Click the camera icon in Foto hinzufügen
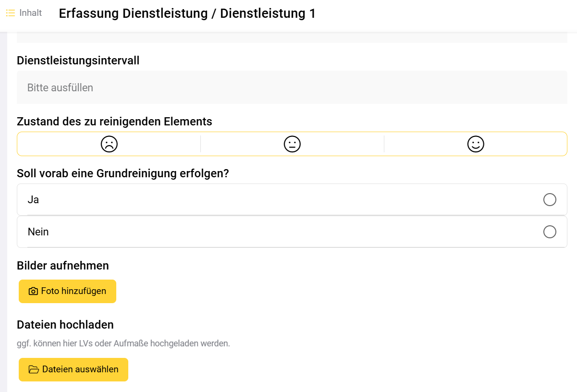This screenshot has height=392, width=577. [x=33, y=292]
